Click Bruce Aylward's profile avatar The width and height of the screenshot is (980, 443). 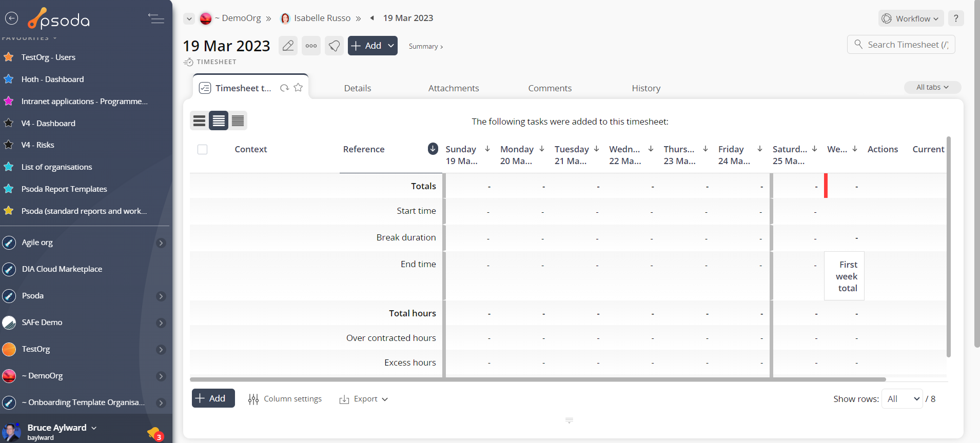pyautogui.click(x=11, y=432)
